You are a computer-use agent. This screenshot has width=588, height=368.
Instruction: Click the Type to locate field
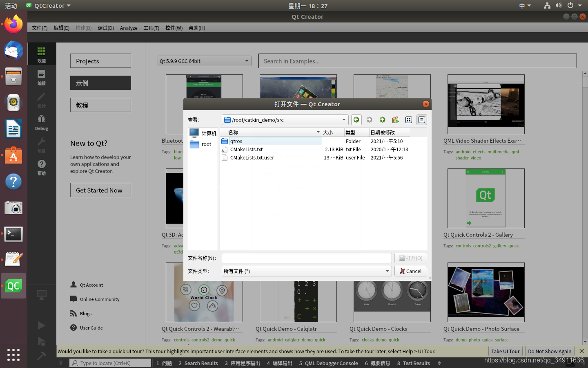(x=110, y=363)
